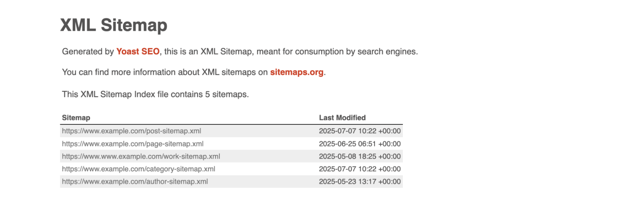644x207 pixels.
Task: Click 'meant for consumption by search engines' text
Action: coord(337,52)
